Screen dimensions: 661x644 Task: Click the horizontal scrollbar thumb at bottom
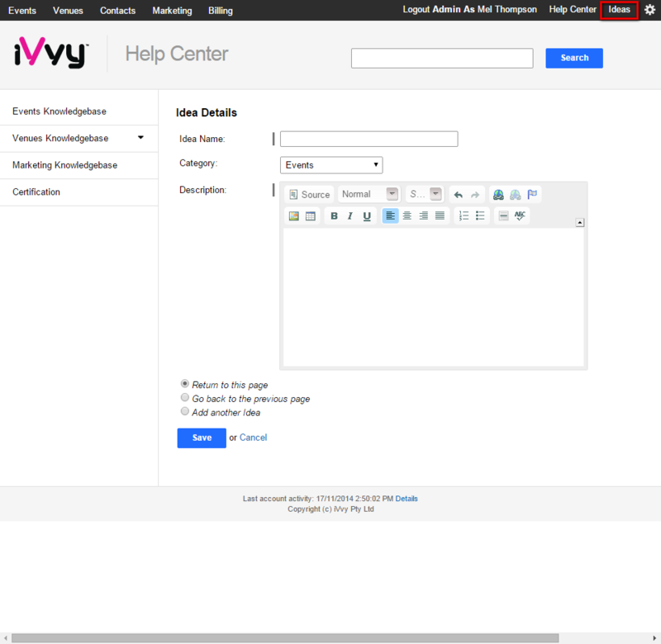point(285,638)
